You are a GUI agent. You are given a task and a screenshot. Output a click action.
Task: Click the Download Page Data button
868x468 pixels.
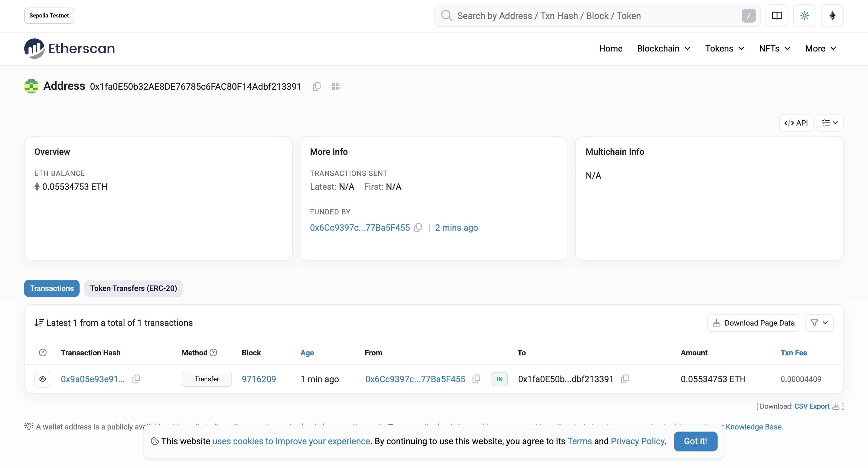pos(753,323)
